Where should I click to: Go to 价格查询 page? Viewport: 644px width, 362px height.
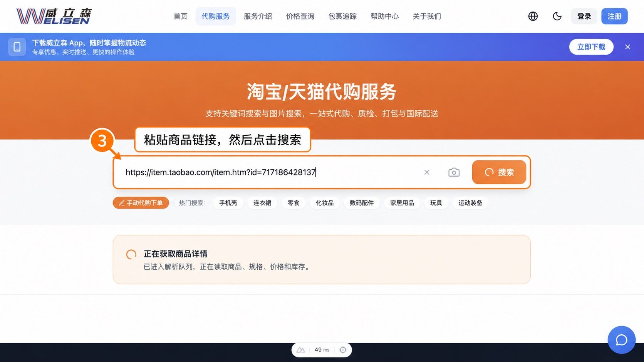(x=300, y=16)
